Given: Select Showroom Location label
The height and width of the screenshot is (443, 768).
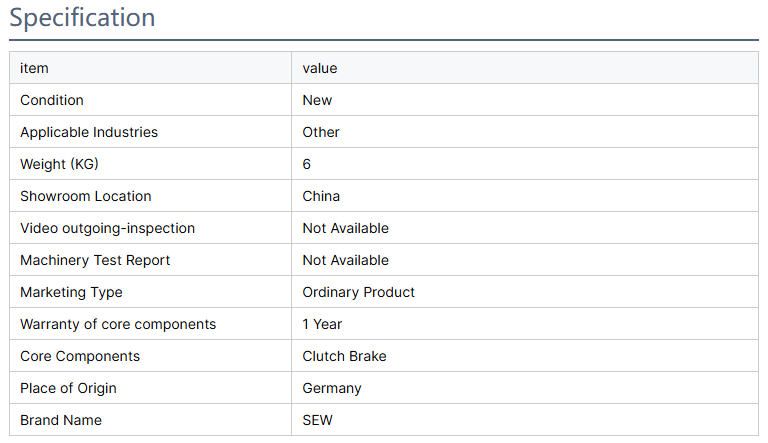Looking at the screenshot, I should point(86,196).
